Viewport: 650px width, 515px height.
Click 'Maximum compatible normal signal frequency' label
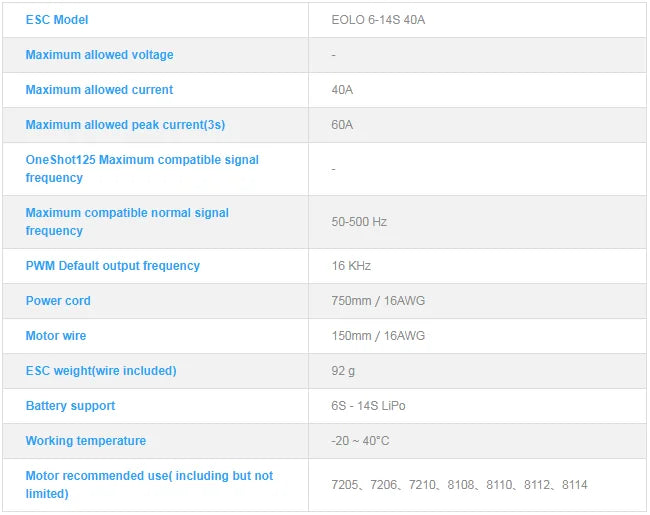click(127, 222)
